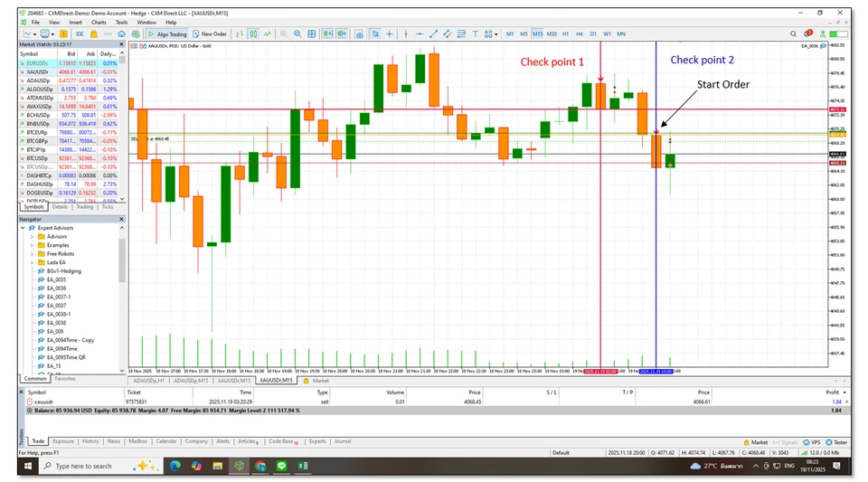Toggle Algo Trading on or off
Image resolution: width=868 pixels, height=482 pixels.
tap(167, 33)
